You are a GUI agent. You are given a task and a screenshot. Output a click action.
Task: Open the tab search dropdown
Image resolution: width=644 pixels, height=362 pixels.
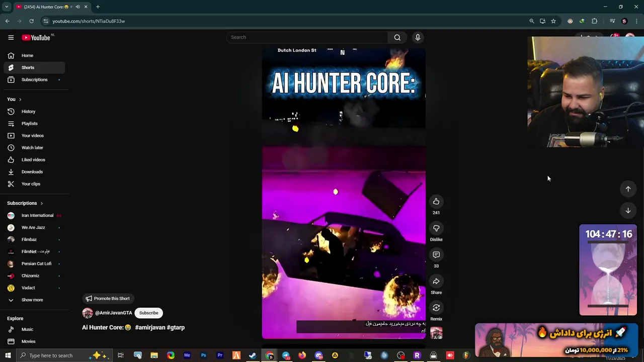[7, 7]
